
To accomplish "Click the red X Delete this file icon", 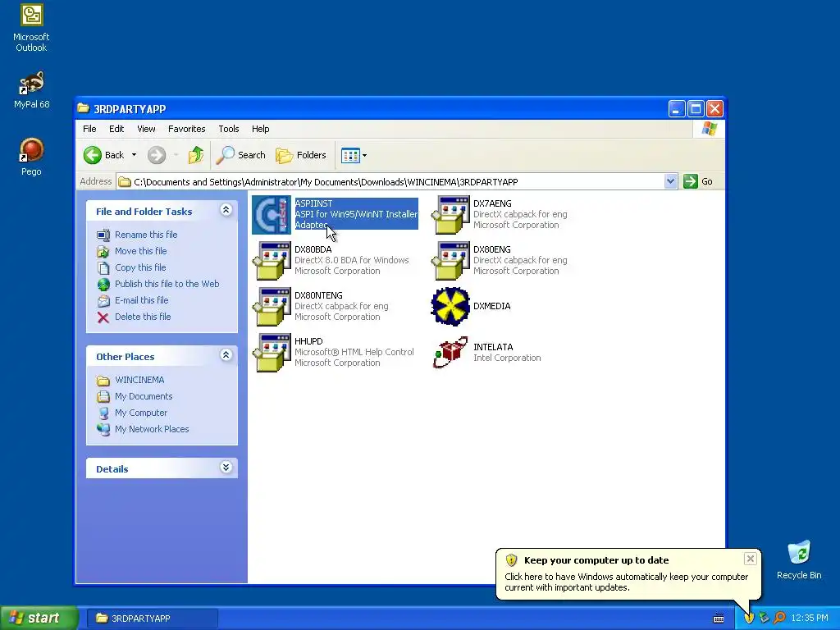I will point(103,317).
